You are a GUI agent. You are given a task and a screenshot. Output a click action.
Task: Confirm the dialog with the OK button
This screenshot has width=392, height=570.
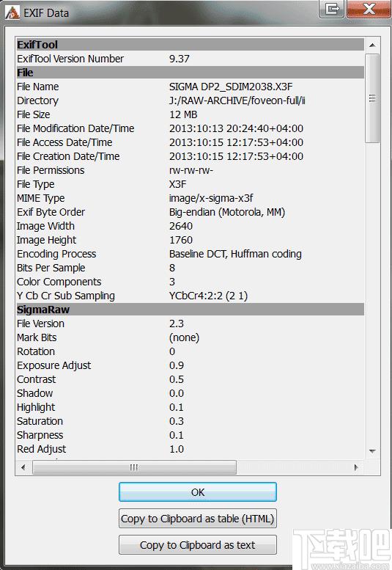tap(198, 492)
